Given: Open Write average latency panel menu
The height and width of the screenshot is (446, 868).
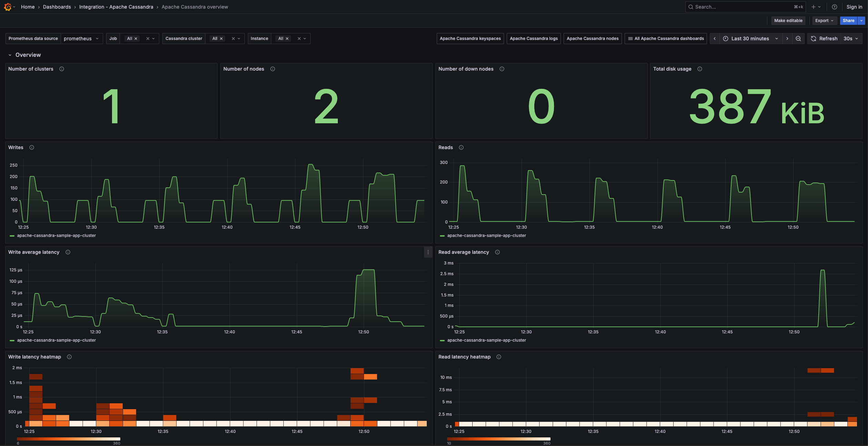Looking at the screenshot, I should tap(428, 252).
